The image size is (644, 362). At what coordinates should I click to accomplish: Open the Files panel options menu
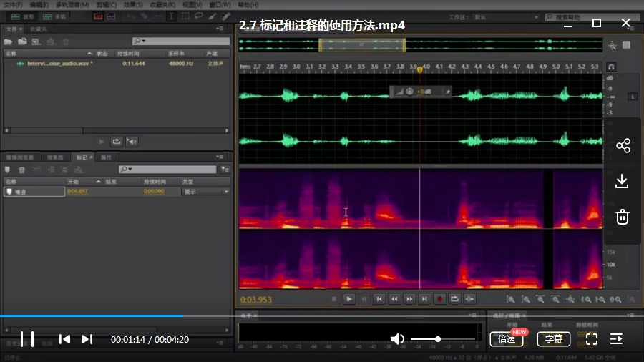220,29
